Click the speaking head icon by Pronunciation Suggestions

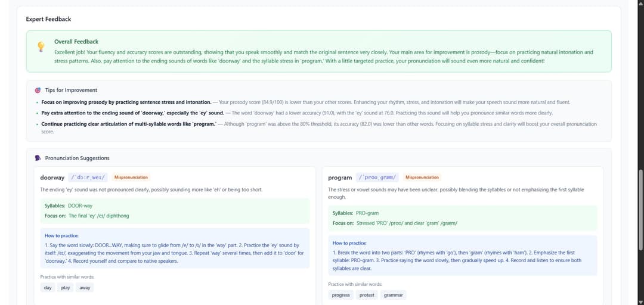coord(38,158)
